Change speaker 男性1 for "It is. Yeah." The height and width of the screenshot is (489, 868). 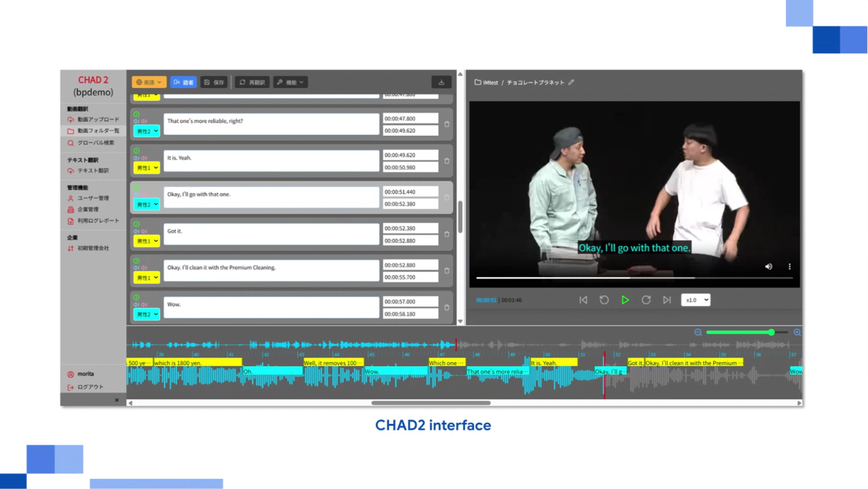pos(146,168)
